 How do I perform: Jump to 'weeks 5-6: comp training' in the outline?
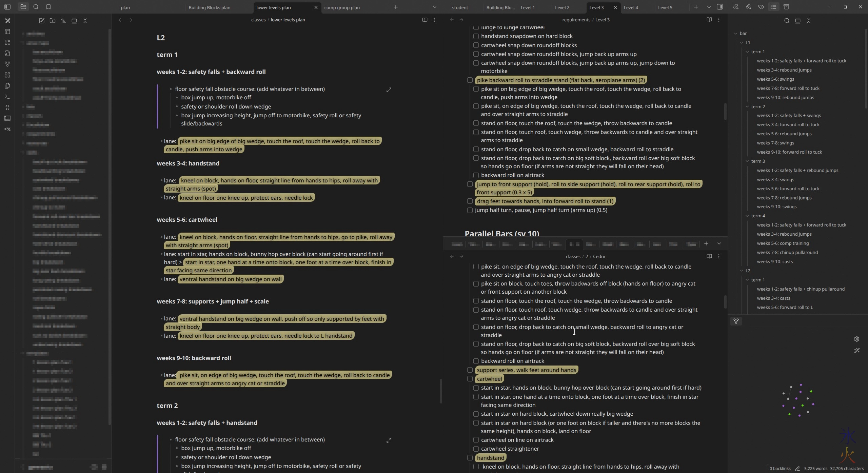(783, 243)
